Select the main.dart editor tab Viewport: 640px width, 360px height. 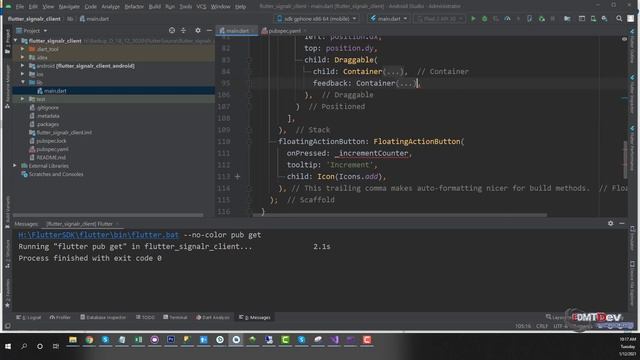[x=237, y=31]
